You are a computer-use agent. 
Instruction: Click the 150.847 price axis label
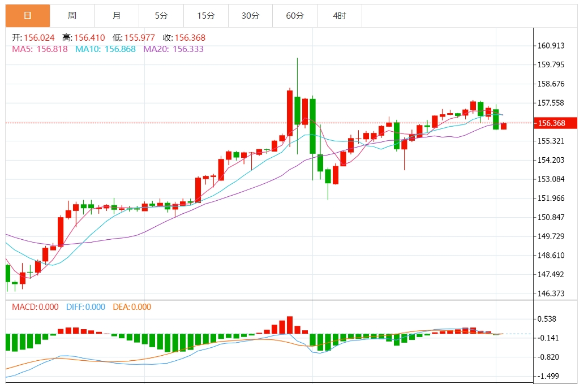click(x=551, y=217)
